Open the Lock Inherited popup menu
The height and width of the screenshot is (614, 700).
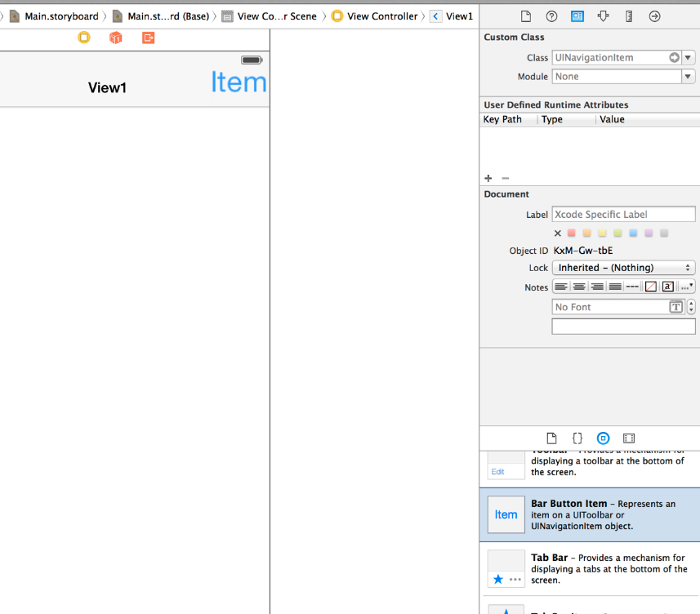coord(623,268)
